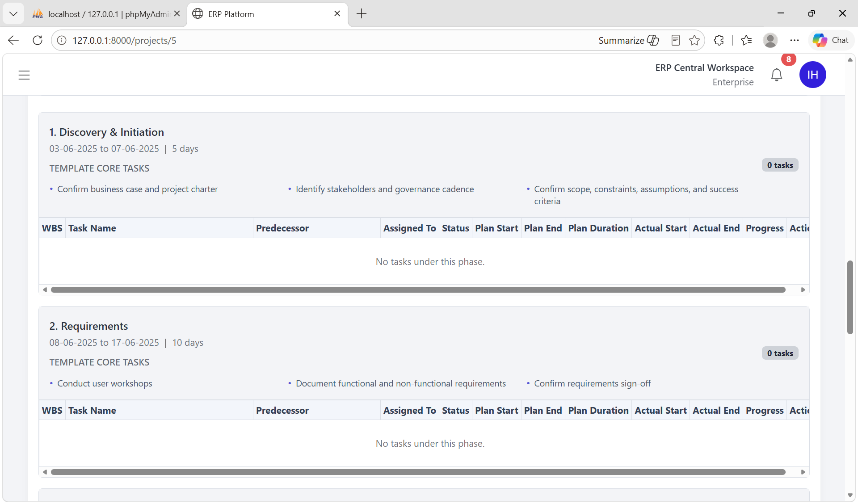Click Plan Start header in Discovery table
This screenshot has height=504, width=858.
click(496, 228)
